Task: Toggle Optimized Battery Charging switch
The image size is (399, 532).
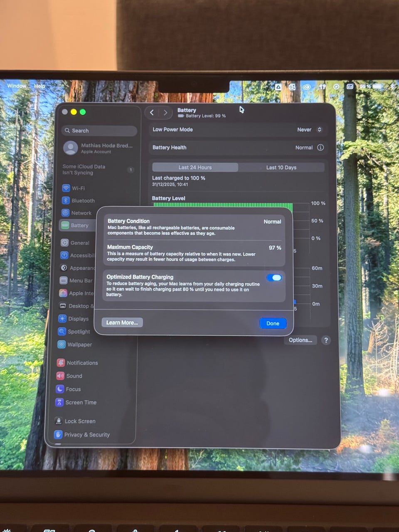Action: tap(274, 278)
